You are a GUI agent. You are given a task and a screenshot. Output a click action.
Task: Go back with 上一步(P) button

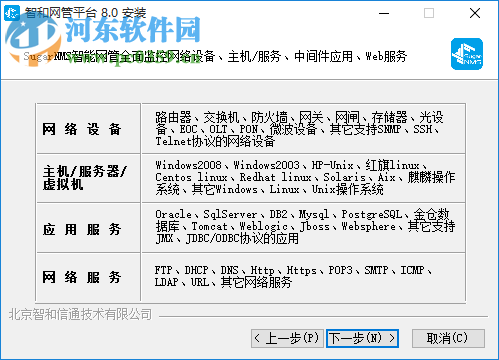(287, 338)
